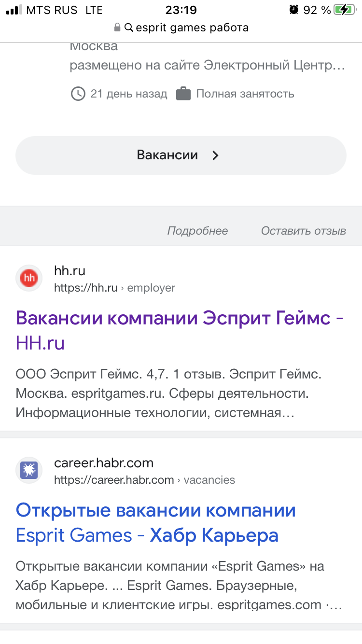
Task: Tap the hh.ru site name label
Action: pyautogui.click(x=70, y=271)
